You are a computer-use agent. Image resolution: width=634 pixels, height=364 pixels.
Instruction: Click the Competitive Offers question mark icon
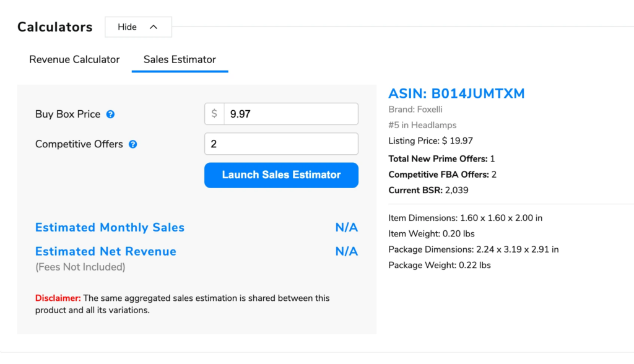pyautogui.click(x=132, y=144)
